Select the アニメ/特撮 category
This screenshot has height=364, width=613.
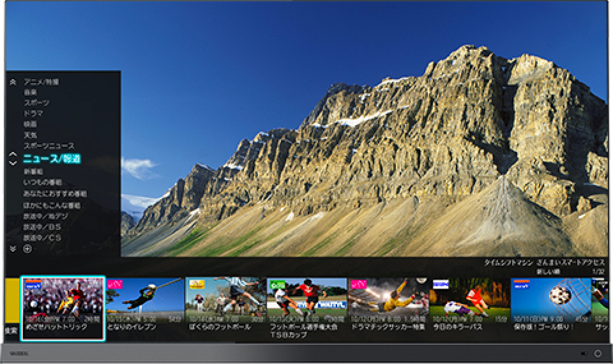[x=41, y=82]
